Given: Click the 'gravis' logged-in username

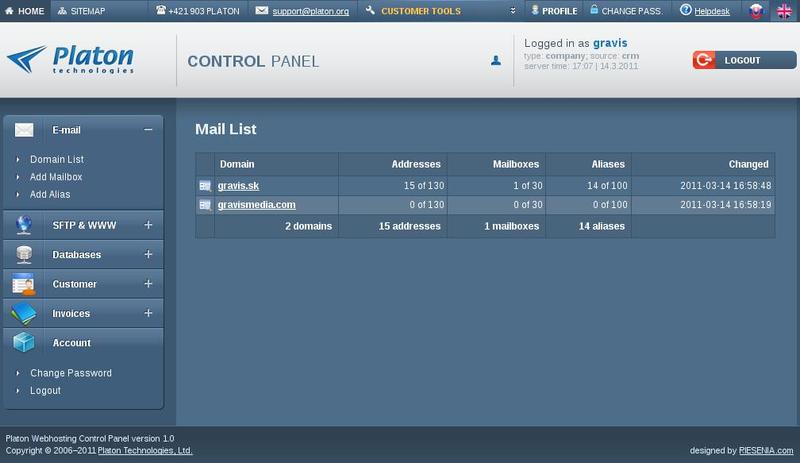Looking at the screenshot, I should [610, 43].
